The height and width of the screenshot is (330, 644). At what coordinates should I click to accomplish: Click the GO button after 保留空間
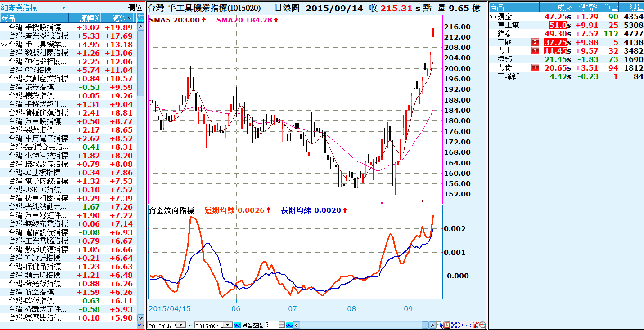pyautogui.click(x=289, y=325)
